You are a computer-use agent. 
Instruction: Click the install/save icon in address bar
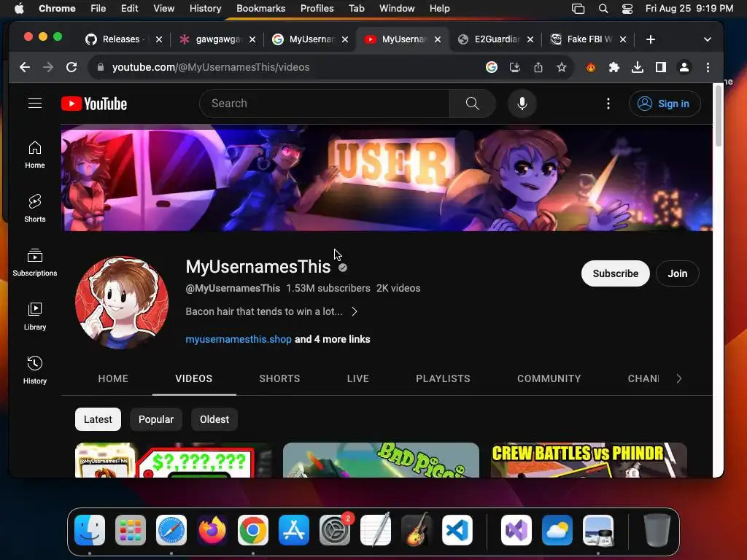(x=515, y=67)
